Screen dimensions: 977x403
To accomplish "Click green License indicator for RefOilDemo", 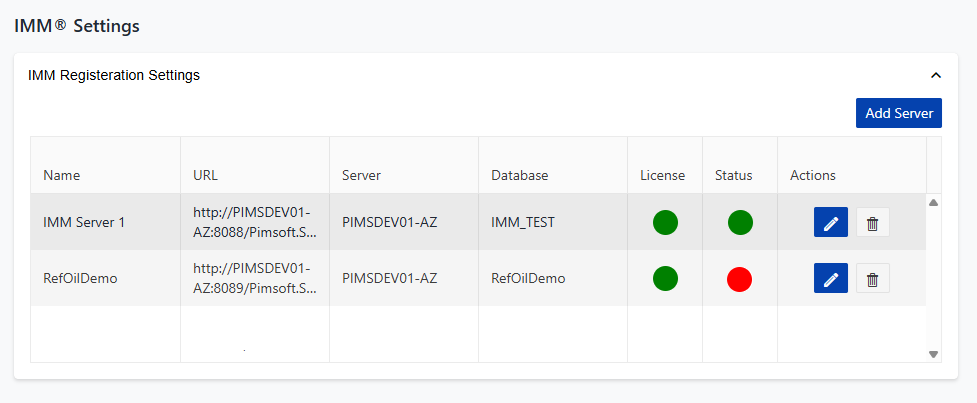I will 665,278.
